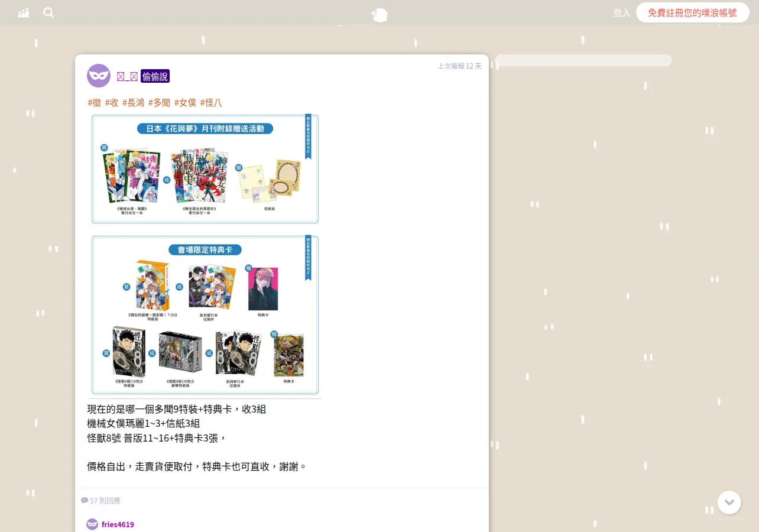Click the line 現在的是哪一個多聞9特裝+特典卡，收3組

[x=177, y=409]
